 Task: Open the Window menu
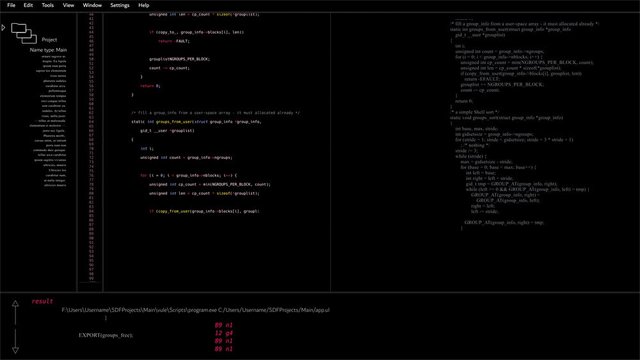(x=92, y=5)
